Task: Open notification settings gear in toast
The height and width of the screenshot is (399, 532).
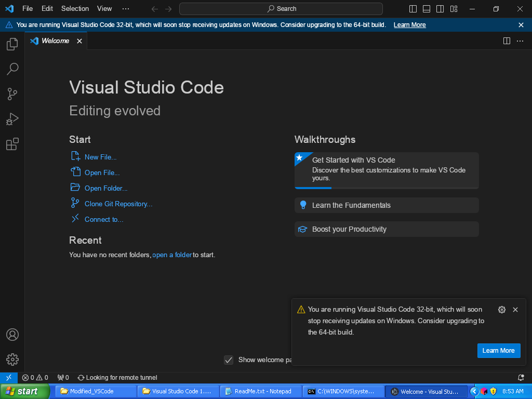Action: 502,310
